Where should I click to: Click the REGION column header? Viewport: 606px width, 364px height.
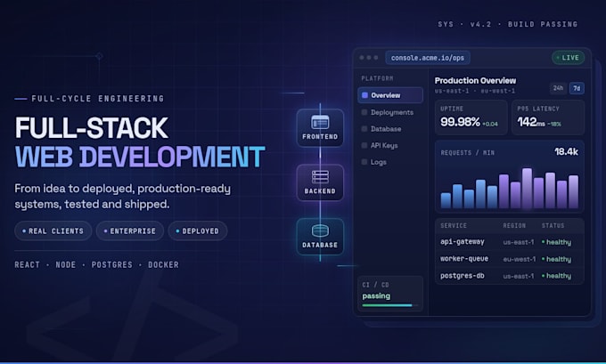[x=514, y=225]
